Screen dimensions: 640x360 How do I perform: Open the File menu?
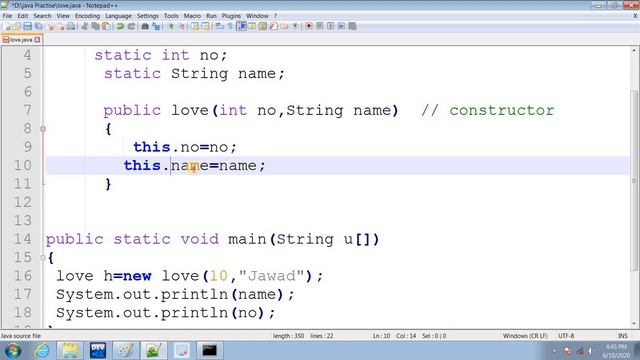(7, 16)
